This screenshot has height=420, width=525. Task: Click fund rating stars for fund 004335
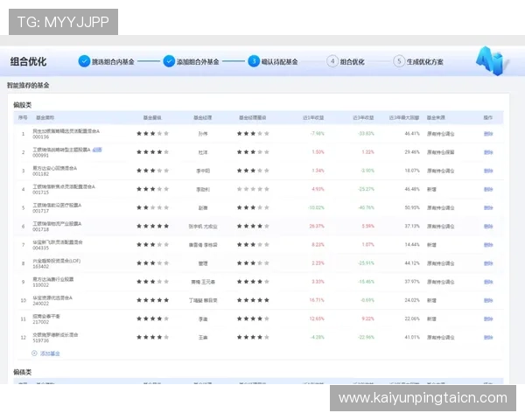tap(152, 244)
